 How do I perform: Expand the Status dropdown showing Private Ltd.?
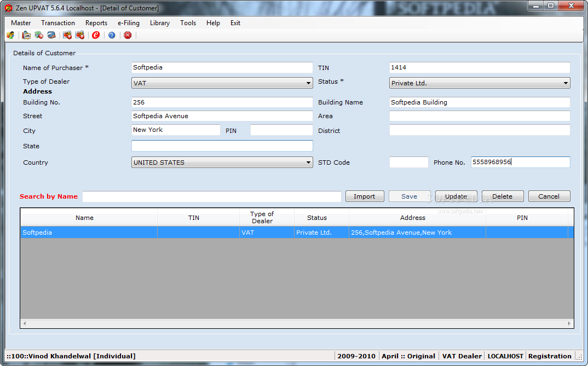click(566, 83)
